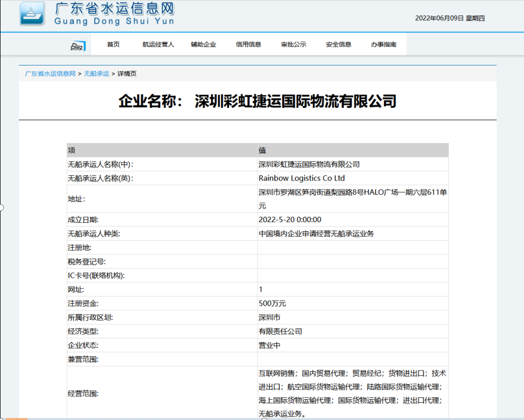Open the 审批公示 navigation item

point(293,45)
